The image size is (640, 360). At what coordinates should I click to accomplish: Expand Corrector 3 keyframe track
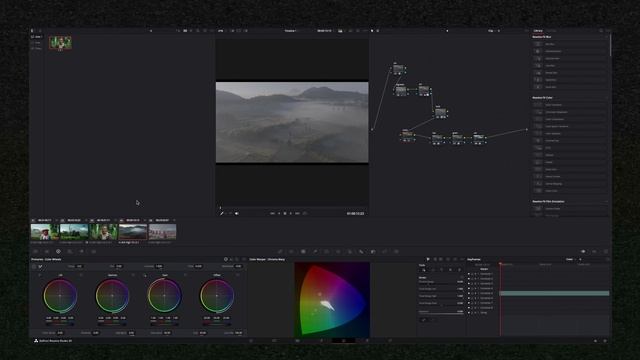(x=478, y=284)
